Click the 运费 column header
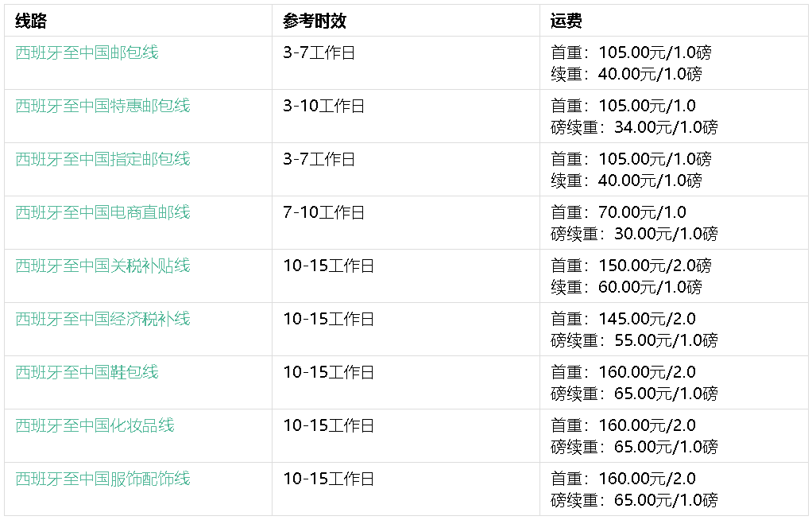812x520 pixels. [566, 21]
